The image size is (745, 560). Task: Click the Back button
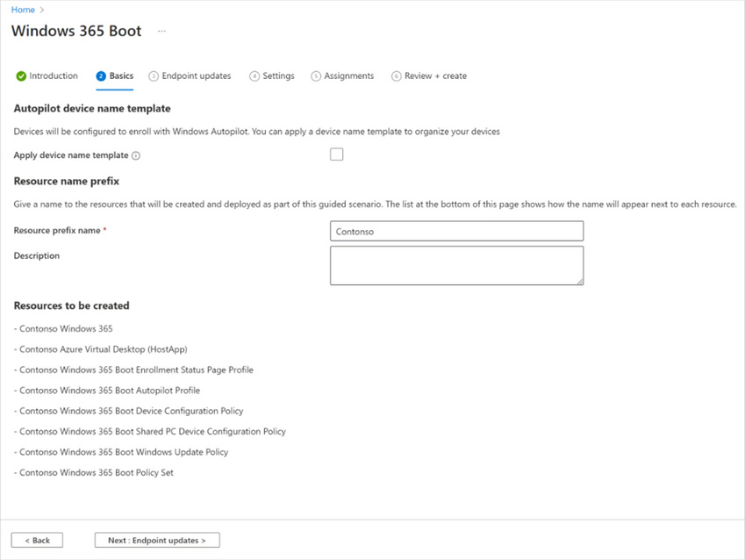tap(37, 541)
